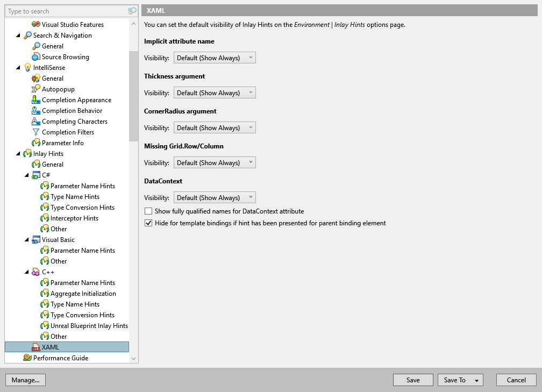The width and height of the screenshot is (542, 392).
Task: Click the Save button
Action: click(413, 380)
